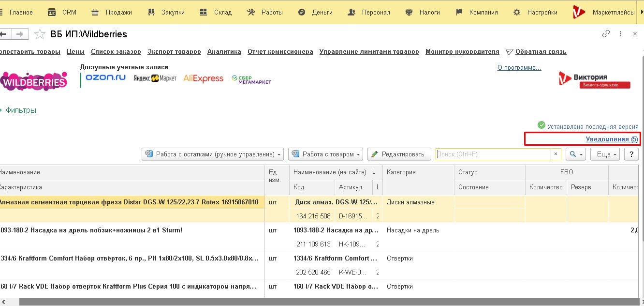Copy link to this page icon
This screenshot has width=644, height=306.
click(606, 34)
